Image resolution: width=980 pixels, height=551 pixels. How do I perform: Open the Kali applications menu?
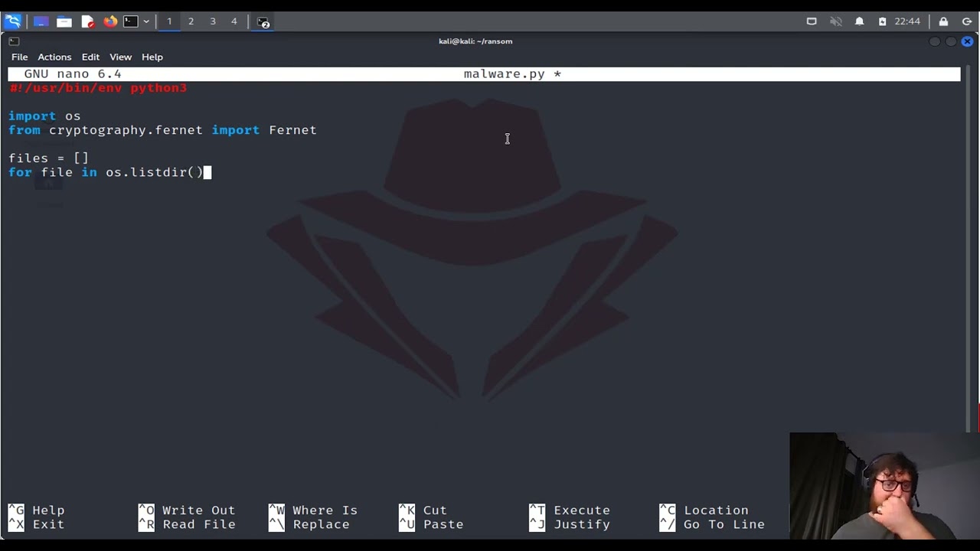coord(12,21)
